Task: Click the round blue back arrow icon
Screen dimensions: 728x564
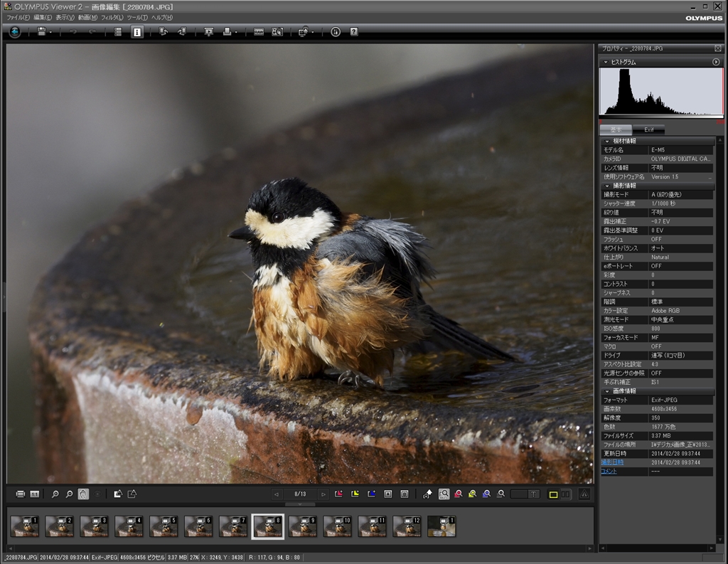Action: [15, 32]
